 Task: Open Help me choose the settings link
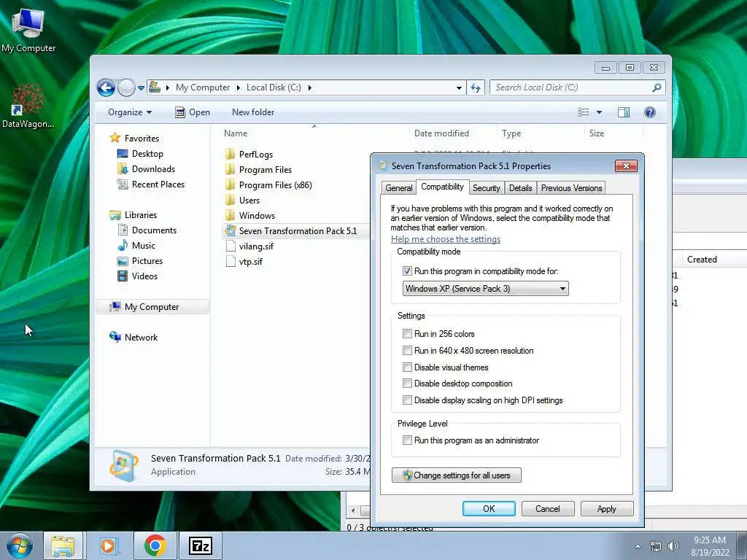pos(446,239)
